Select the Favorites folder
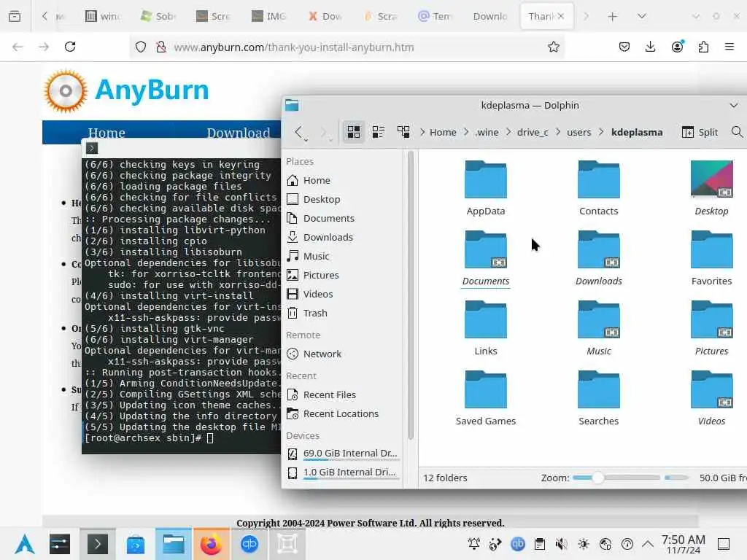The width and height of the screenshot is (747, 560). pyautogui.click(x=711, y=258)
